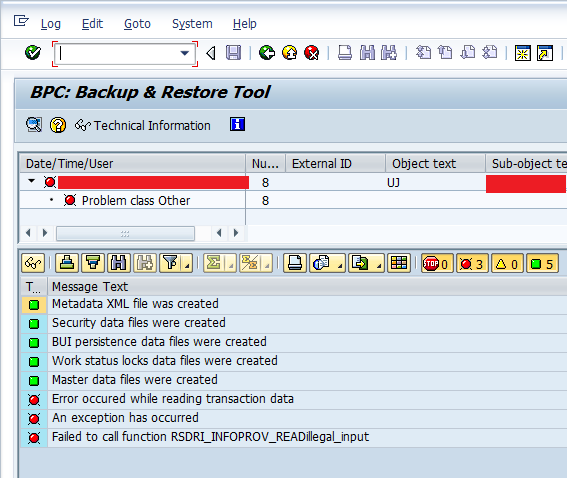The height and width of the screenshot is (478, 567).
Task: Click the Print icon in standard toolbar
Action: (x=345, y=53)
